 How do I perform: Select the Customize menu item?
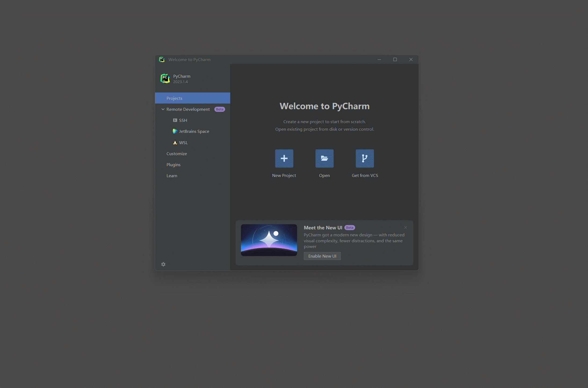[176, 153]
